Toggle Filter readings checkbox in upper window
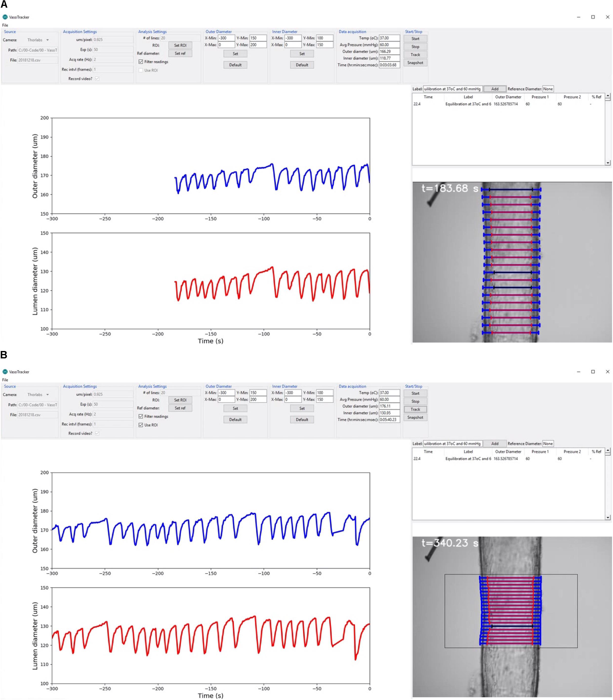The image size is (613, 700). (x=141, y=62)
